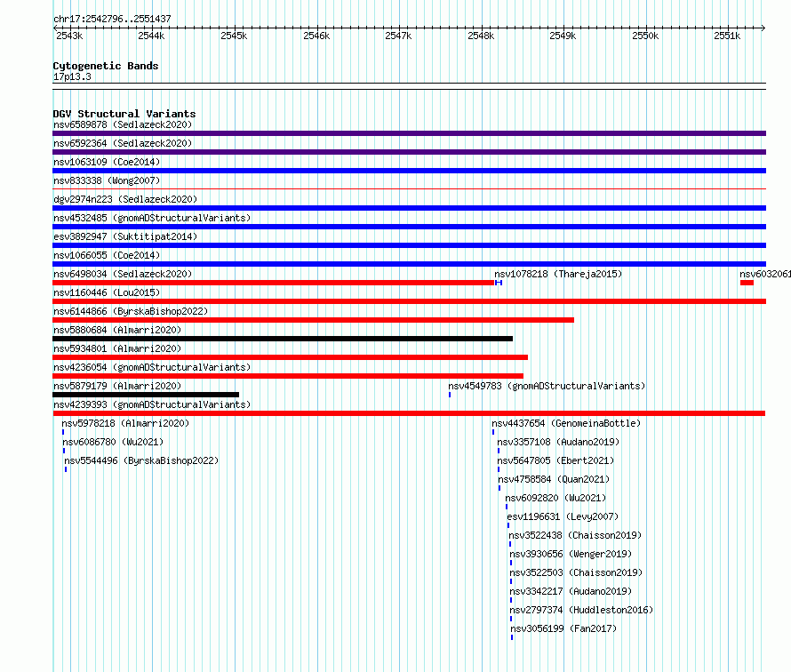791x672 pixels.
Task: Click nsv3056199 (Fan2017) label
Action: (x=563, y=628)
